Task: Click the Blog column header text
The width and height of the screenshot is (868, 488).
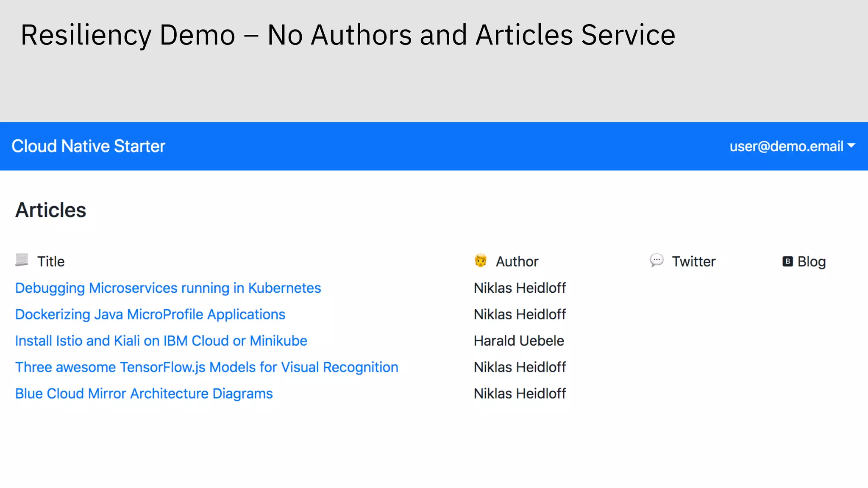Action: [x=812, y=262]
